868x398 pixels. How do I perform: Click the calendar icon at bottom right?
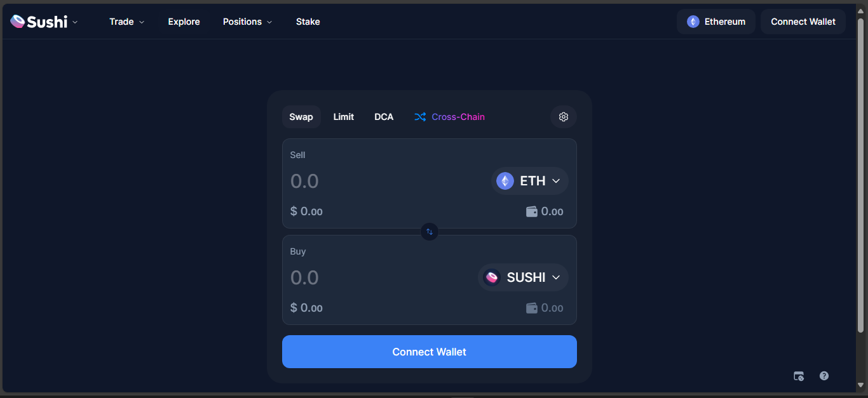(x=799, y=376)
